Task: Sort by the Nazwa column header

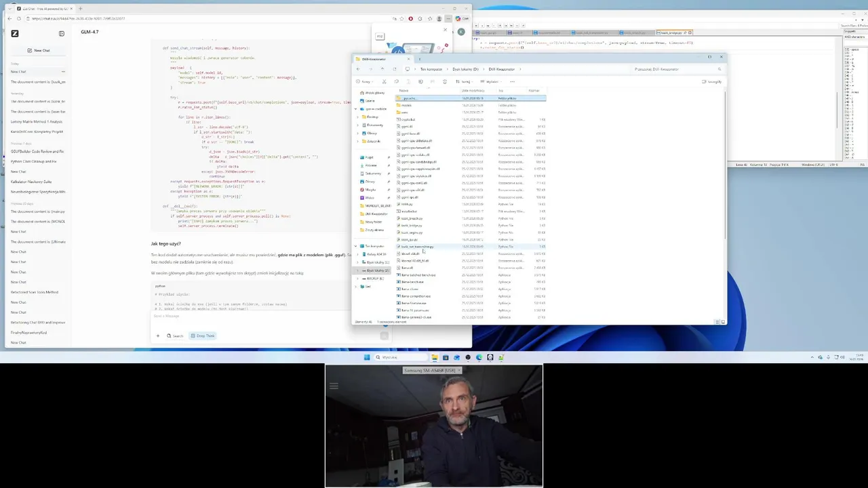Action: click(x=404, y=90)
